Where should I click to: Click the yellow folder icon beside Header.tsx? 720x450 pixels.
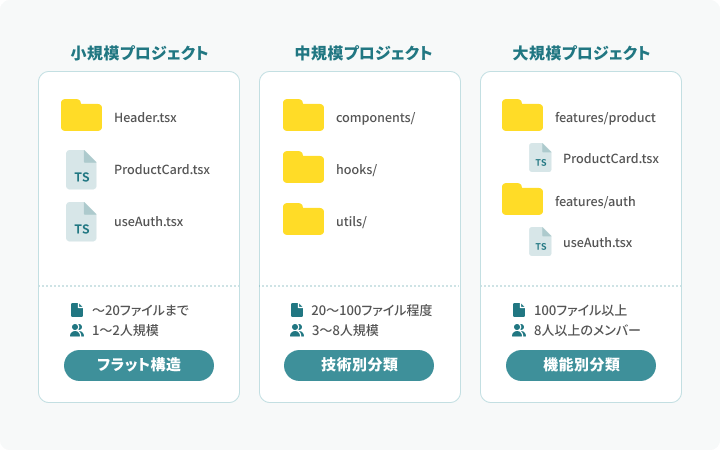(x=81, y=115)
